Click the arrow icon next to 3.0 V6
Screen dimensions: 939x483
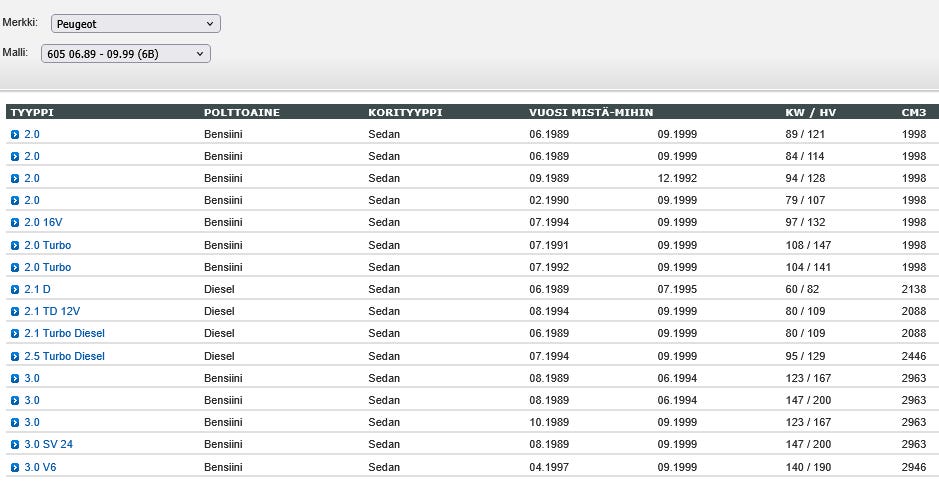pyautogui.click(x=15, y=468)
